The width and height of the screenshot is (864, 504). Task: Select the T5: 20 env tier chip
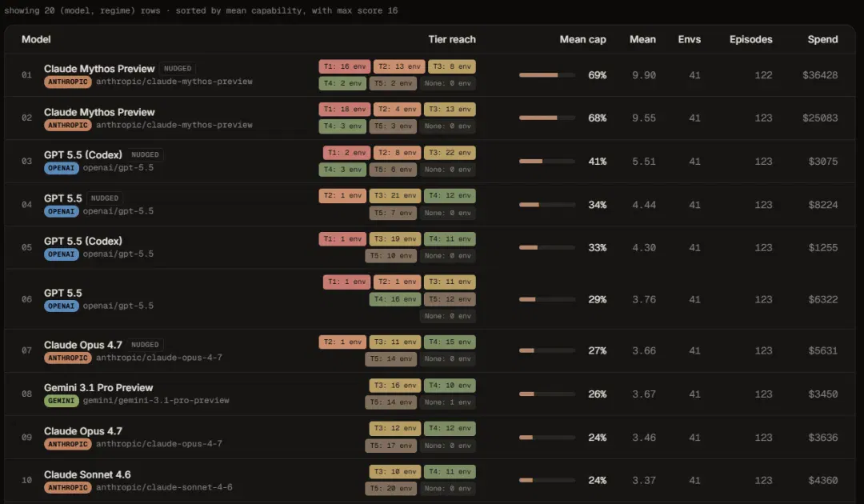coord(390,489)
